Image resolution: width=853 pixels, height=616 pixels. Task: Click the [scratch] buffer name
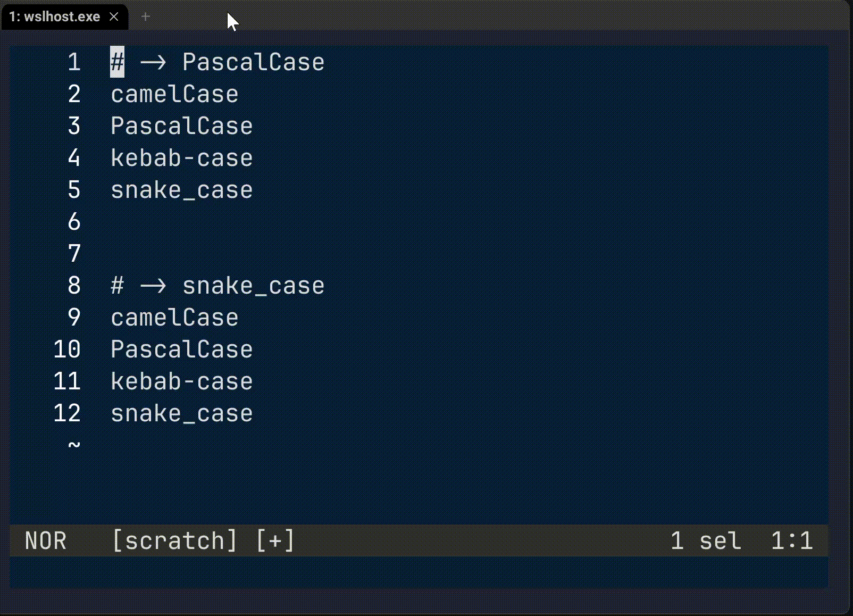(174, 540)
